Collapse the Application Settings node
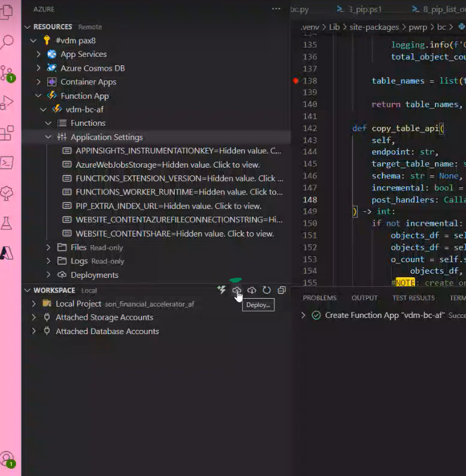This screenshot has width=466, height=476. click(49, 137)
